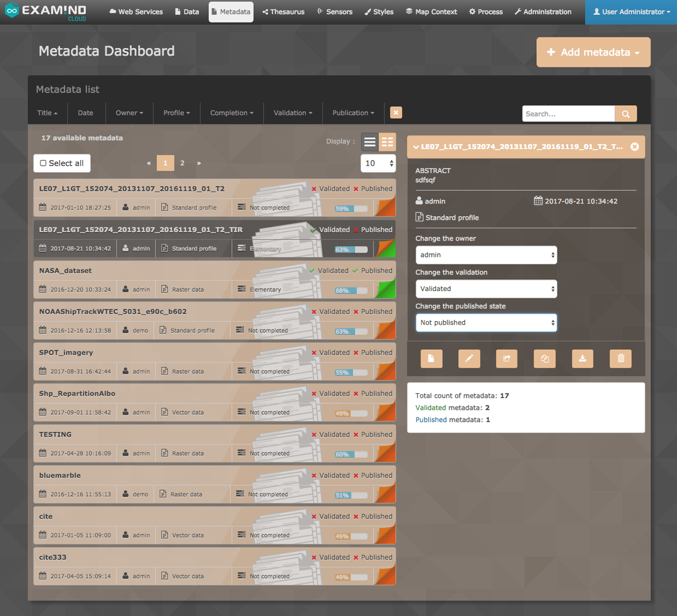Click the NASA_dataset completion progress bar
The image size is (677, 616).
coord(351,290)
